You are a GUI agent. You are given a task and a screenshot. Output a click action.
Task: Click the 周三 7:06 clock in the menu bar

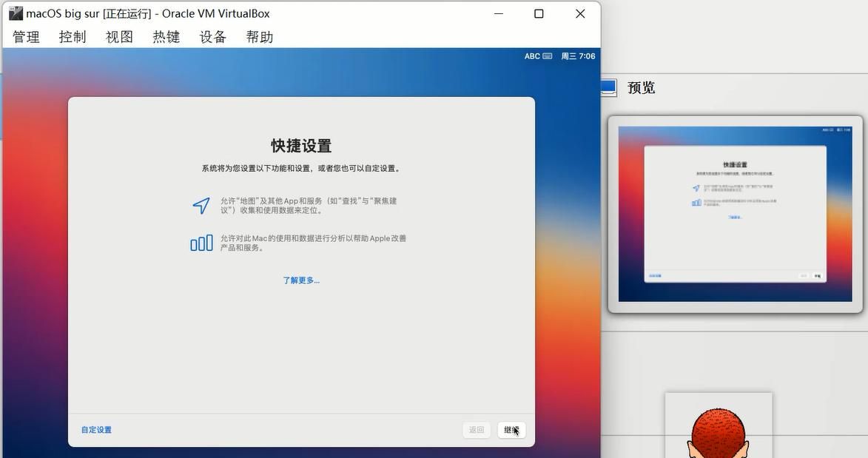578,56
